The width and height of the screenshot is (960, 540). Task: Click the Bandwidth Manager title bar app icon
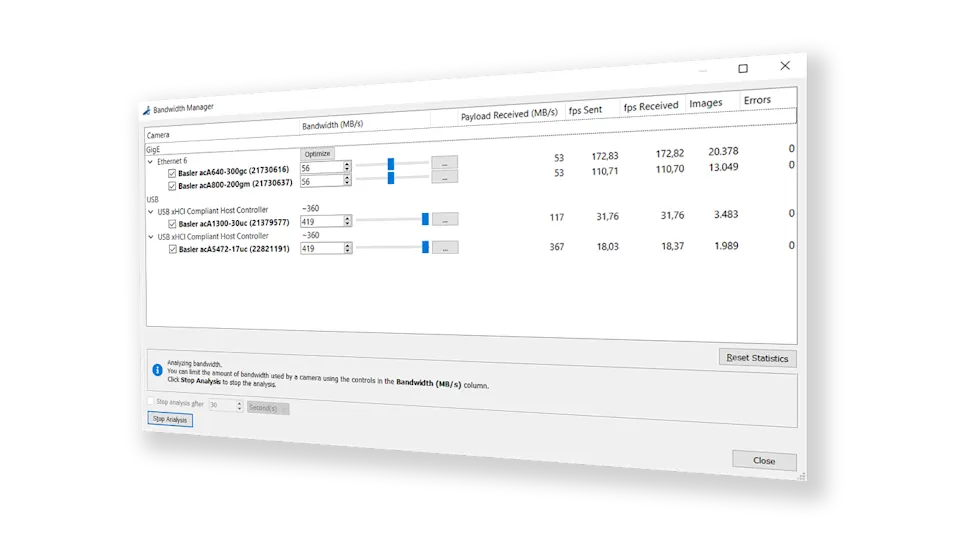click(x=146, y=111)
